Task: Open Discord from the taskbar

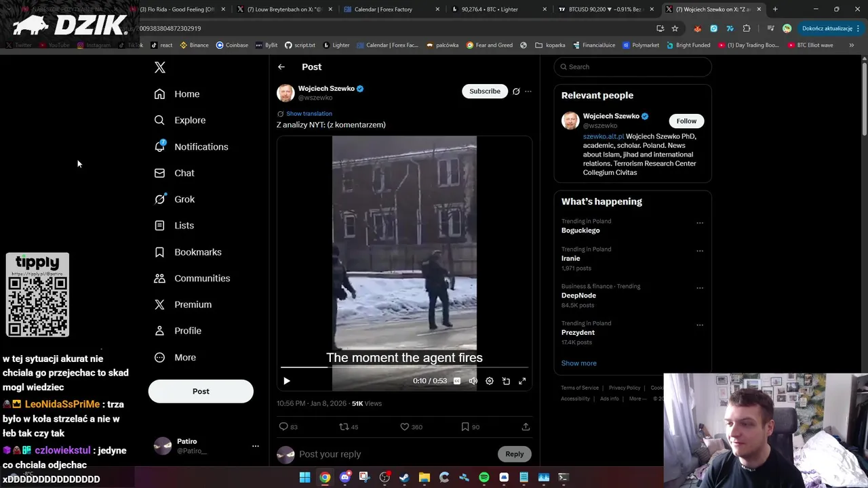Action: (344, 477)
